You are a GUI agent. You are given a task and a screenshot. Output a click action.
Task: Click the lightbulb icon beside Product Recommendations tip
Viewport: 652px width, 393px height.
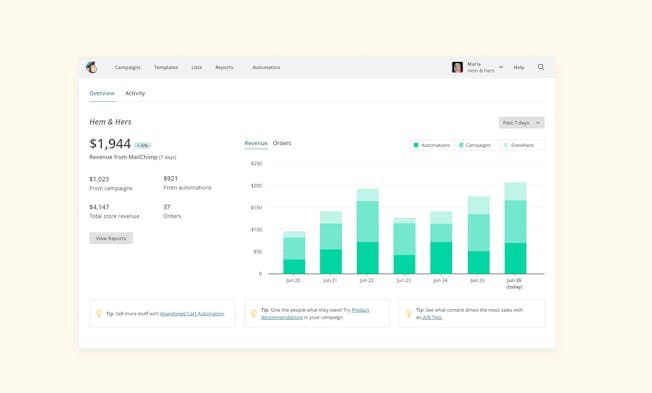254,313
